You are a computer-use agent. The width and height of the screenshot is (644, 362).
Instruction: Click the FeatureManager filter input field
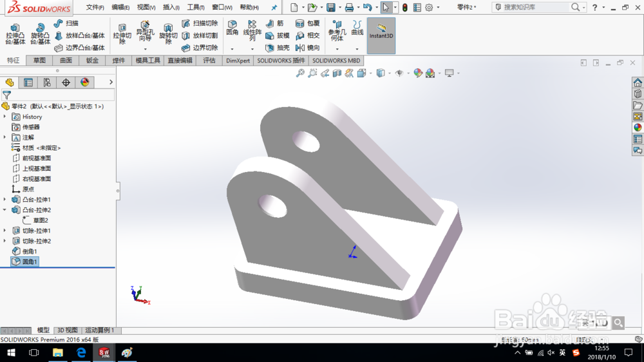click(63, 95)
